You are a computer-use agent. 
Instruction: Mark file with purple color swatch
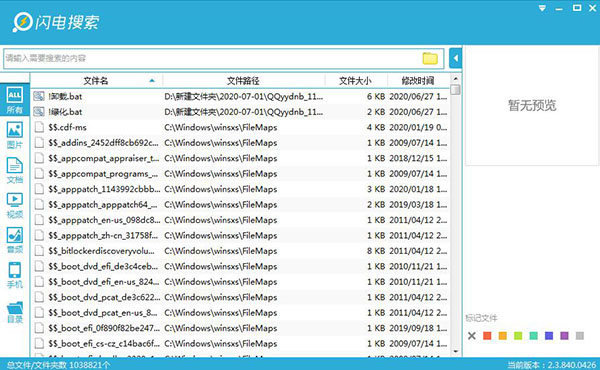564,336
